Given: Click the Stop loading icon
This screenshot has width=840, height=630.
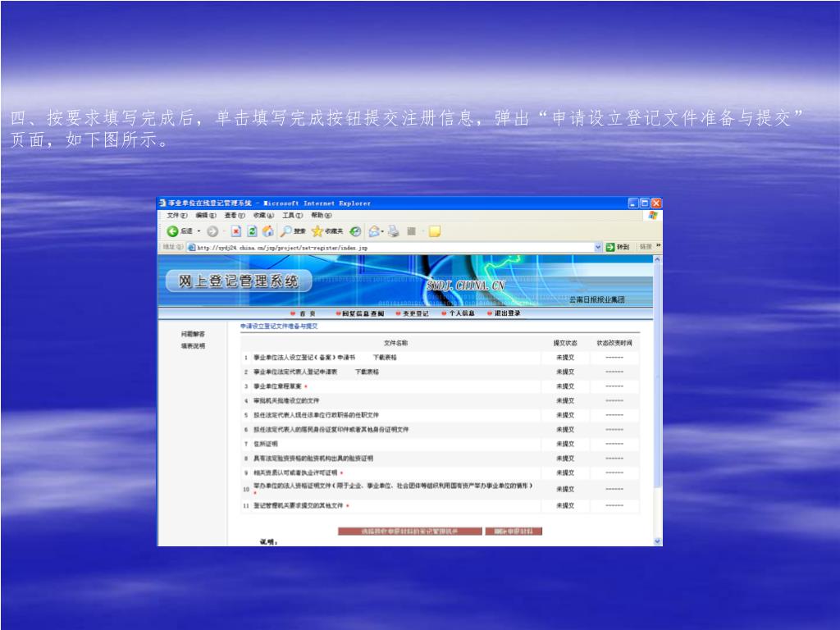Looking at the screenshot, I should [x=236, y=231].
